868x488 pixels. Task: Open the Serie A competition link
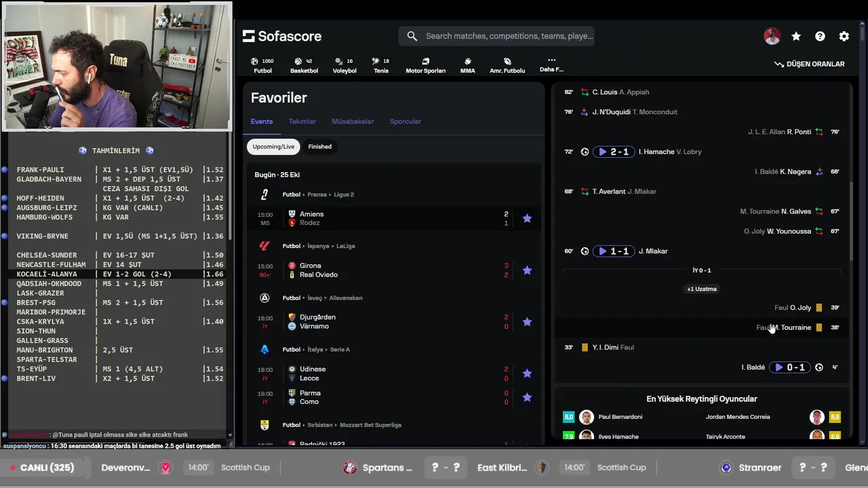pyautogui.click(x=340, y=350)
